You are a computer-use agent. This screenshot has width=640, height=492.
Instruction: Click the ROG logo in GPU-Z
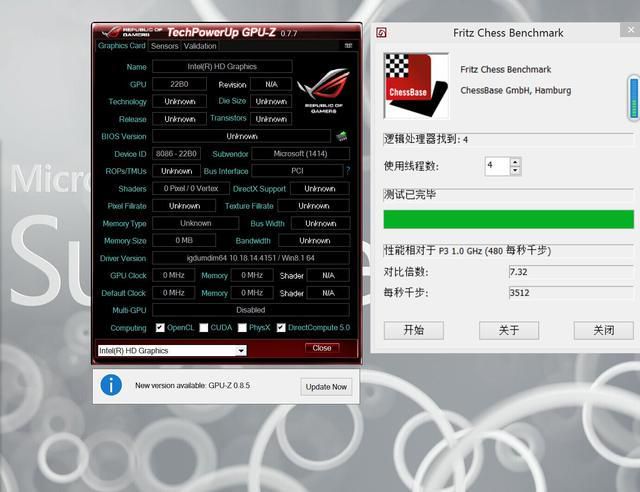click(x=324, y=90)
